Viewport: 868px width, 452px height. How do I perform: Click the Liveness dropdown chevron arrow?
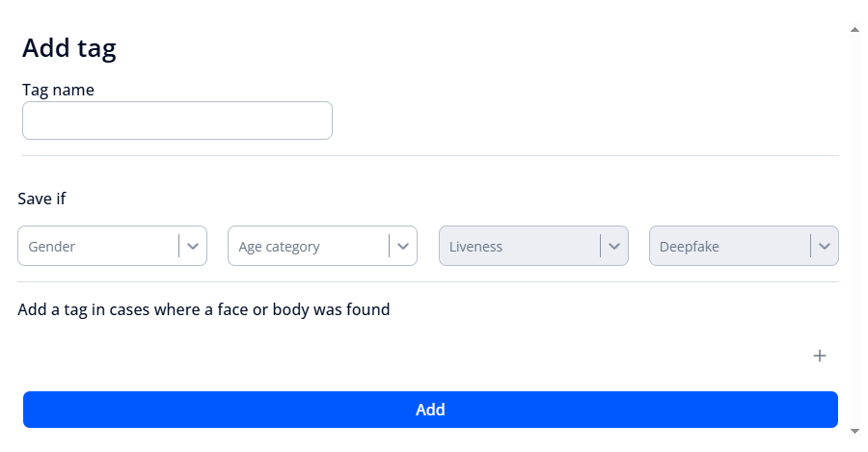pos(614,246)
